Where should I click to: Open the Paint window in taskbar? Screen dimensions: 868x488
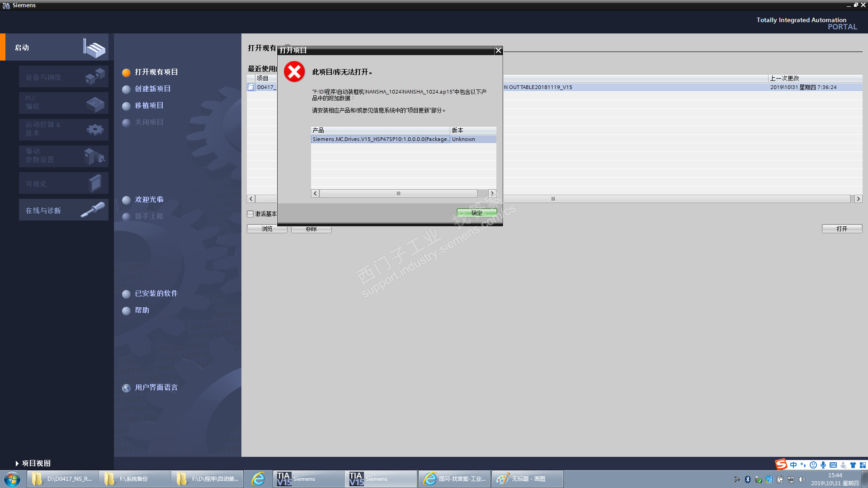pos(527,479)
